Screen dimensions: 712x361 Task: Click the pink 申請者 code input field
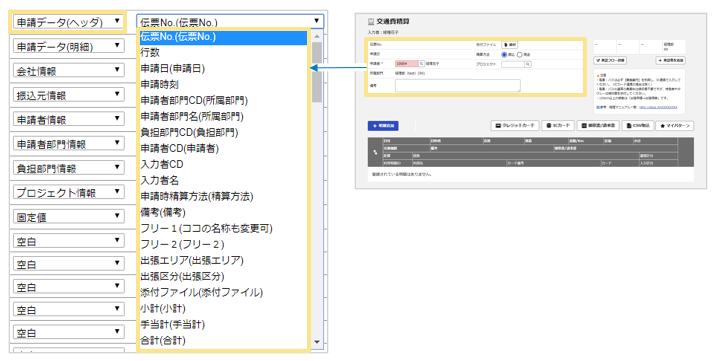click(x=407, y=64)
